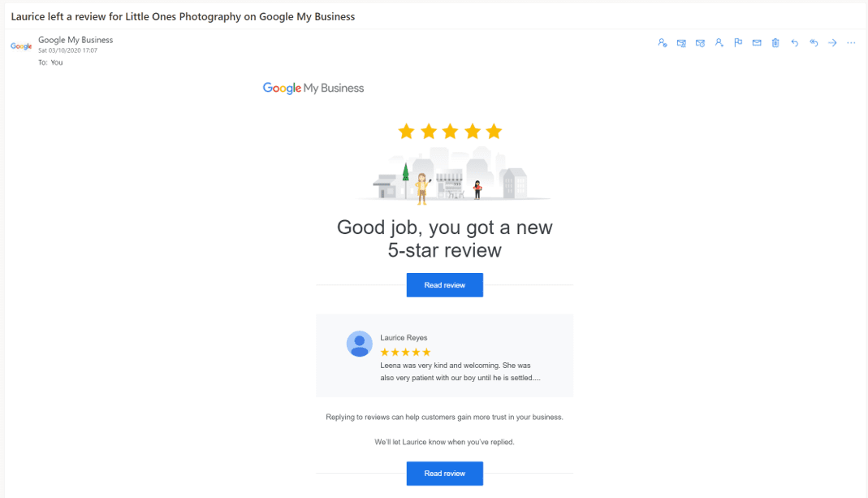868x498 pixels.
Task: Click the Google My Business header logo
Action: 313,88
